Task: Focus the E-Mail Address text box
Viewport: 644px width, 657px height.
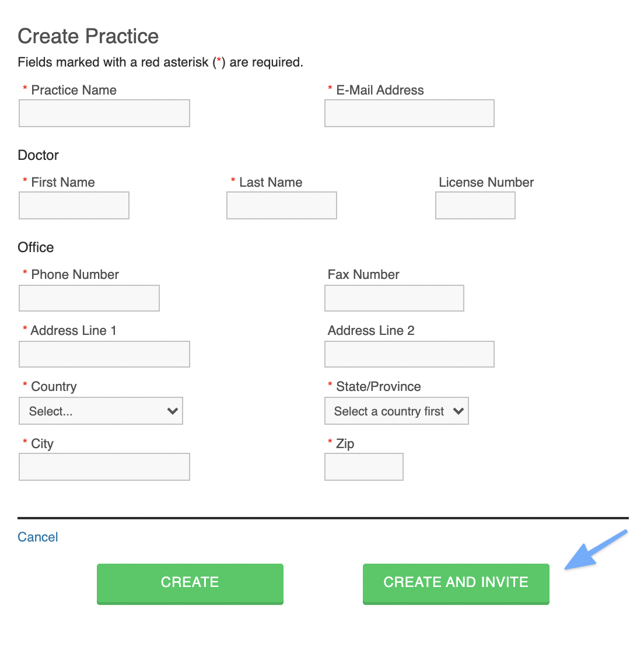Action: [409, 113]
